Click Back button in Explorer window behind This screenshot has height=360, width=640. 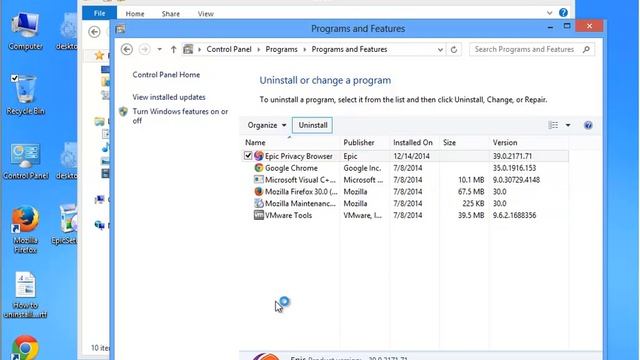pyautogui.click(x=94, y=32)
